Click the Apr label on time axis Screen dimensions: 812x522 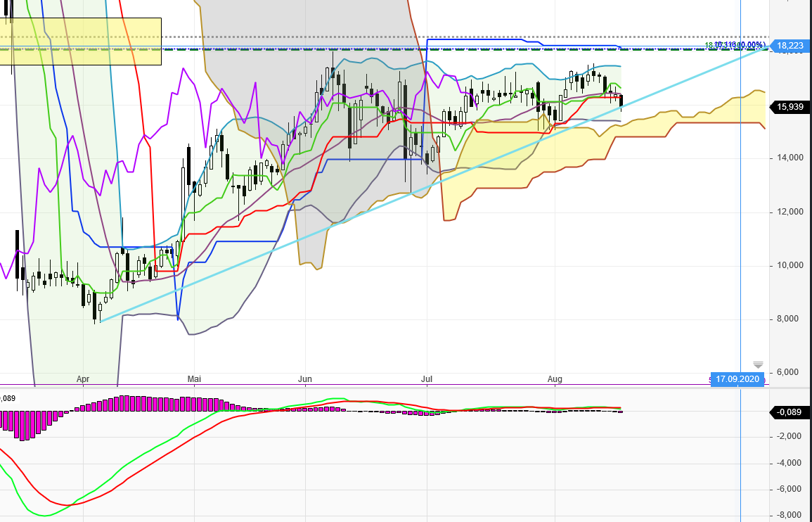coord(83,380)
